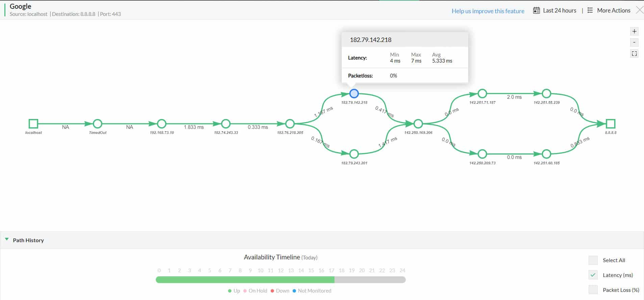Select hop node 142.251.60.185
Screen dimensions: 644x300
[546, 154]
